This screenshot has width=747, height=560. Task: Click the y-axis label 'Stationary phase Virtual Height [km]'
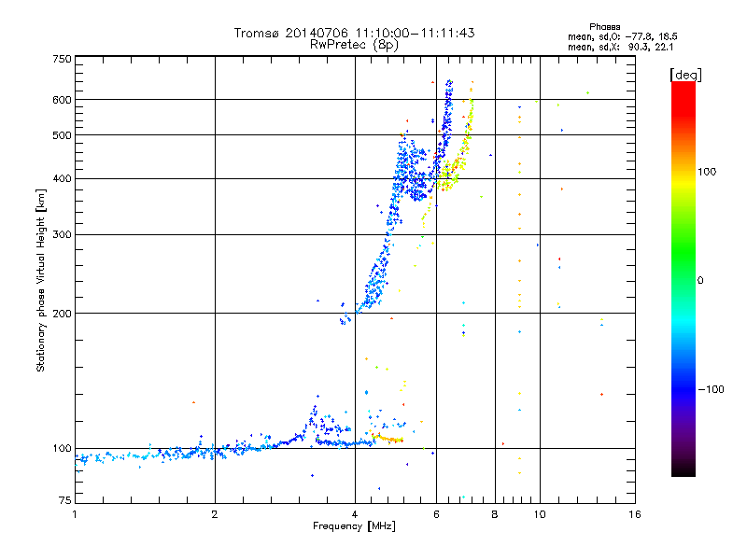click(x=40, y=280)
